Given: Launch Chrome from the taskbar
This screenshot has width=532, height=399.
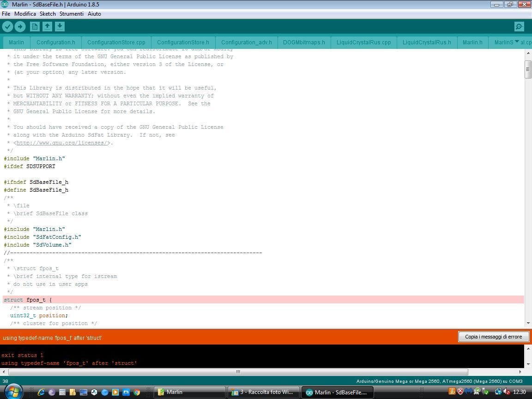Looking at the screenshot, I should click(x=137, y=392).
